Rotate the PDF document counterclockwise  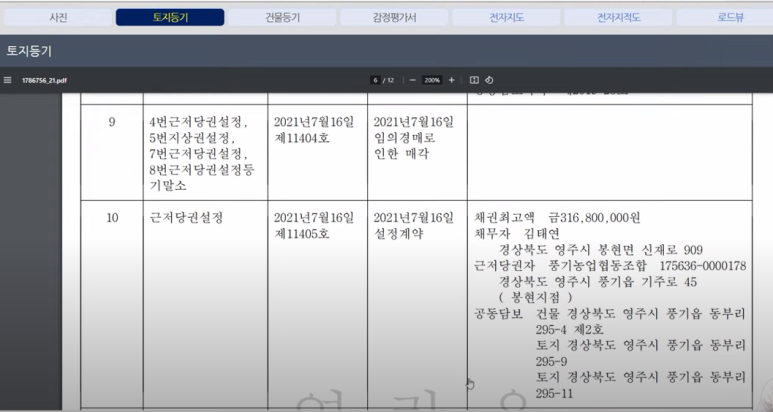(x=489, y=80)
